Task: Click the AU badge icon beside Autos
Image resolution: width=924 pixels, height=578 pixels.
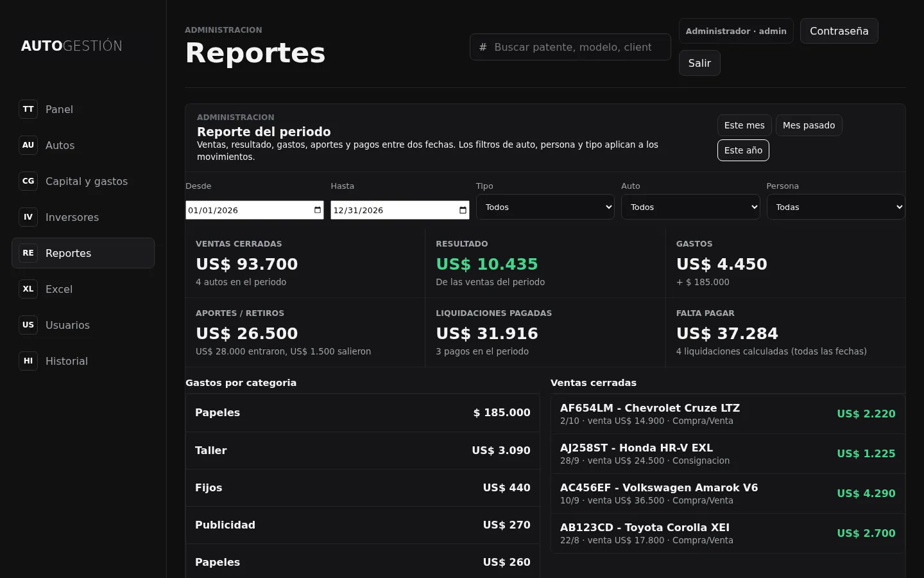Action: tap(28, 145)
